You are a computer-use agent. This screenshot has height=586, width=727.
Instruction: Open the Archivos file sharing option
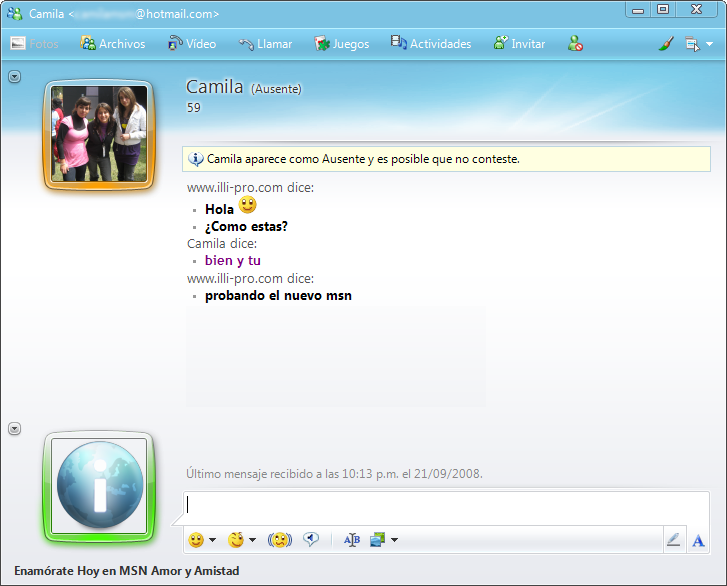(x=112, y=44)
